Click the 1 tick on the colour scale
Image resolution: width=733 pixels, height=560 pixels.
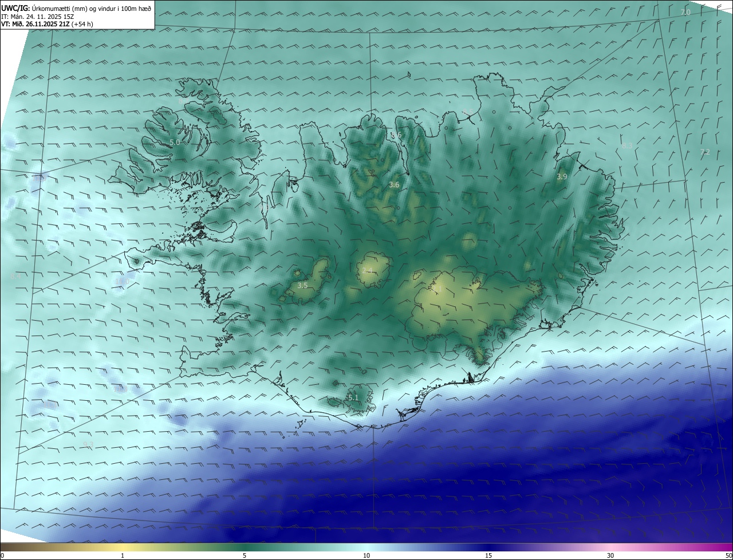point(123,555)
